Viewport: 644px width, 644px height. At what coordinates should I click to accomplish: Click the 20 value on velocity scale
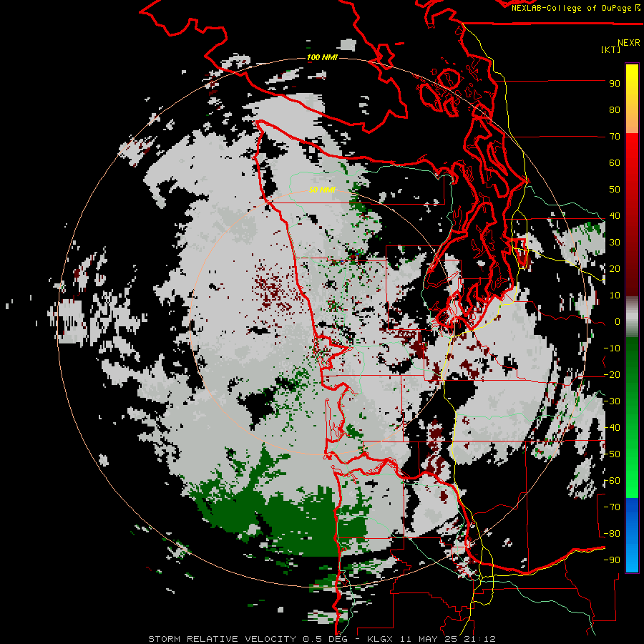615,268
